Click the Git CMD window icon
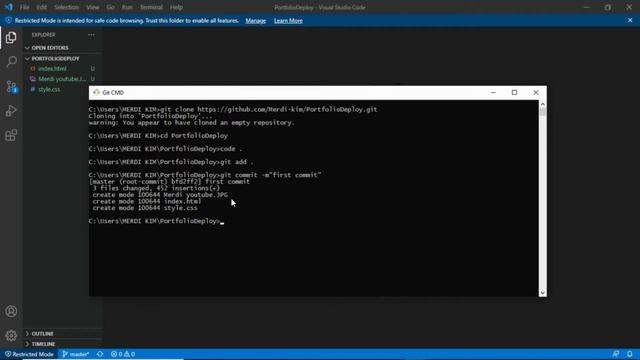This screenshot has height=360, width=640. (x=96, y=92)
